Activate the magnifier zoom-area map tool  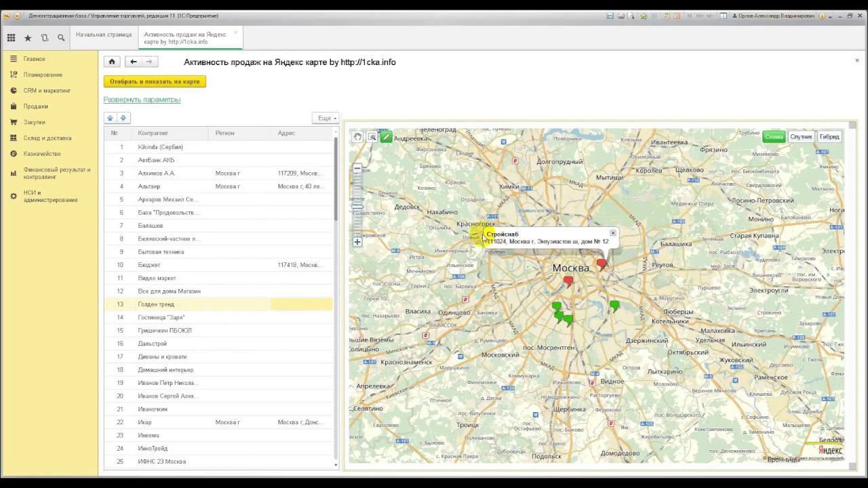tap(372, 137)
